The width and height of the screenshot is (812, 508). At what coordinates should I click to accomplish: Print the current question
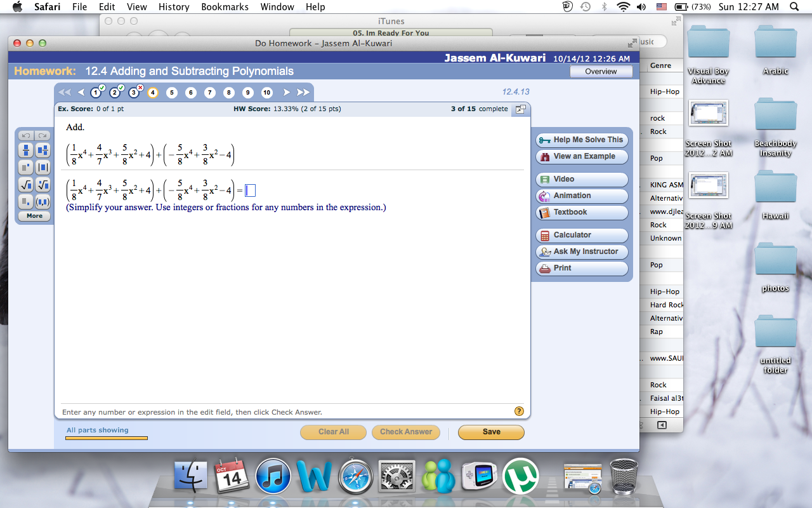[582, 268]
